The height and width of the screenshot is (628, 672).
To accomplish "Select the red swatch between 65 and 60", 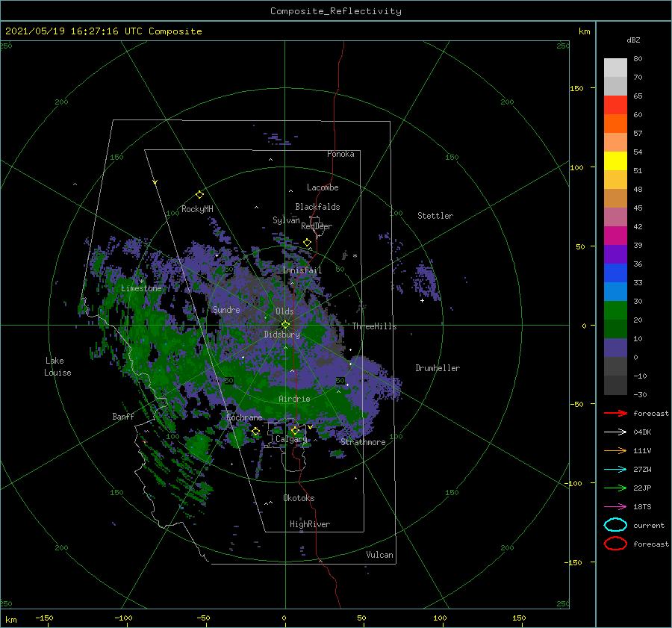I will pyautogui.click(x=615, y=105).
